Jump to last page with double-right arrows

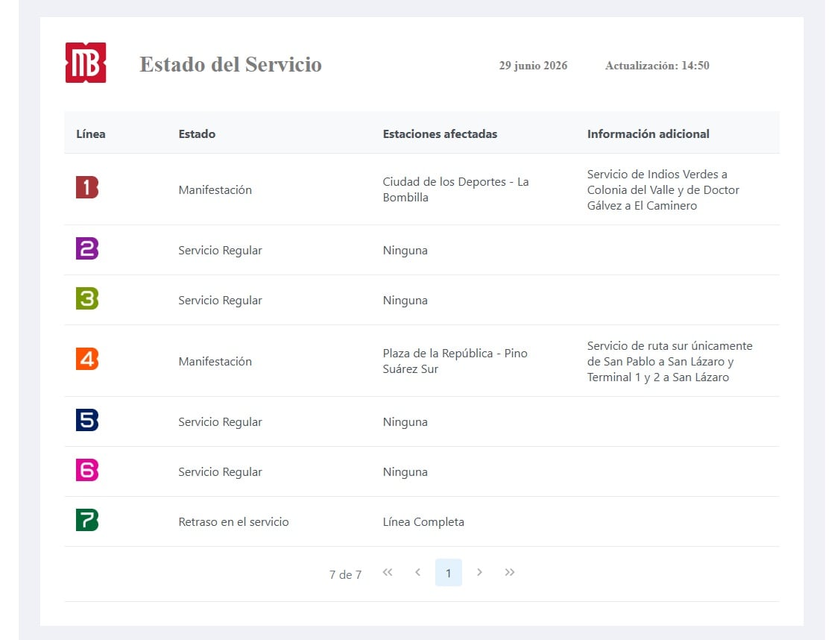tap(510, 572)
